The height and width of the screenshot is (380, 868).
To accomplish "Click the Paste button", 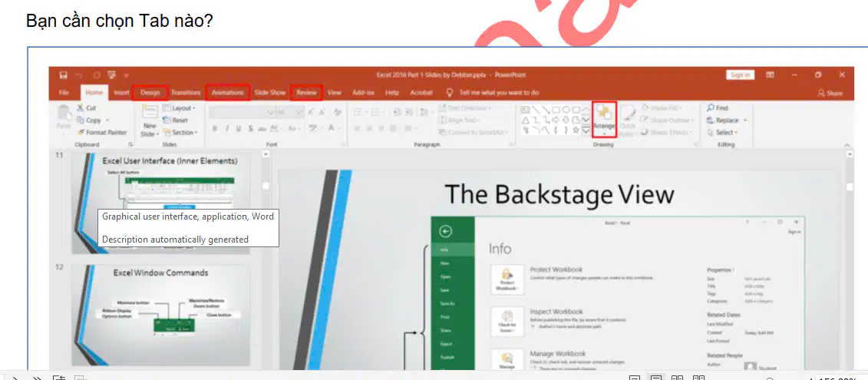I will [x=64, y=118].
